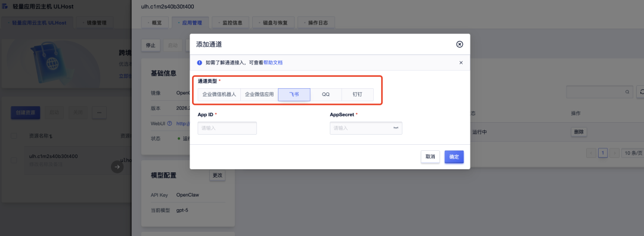Click the WebUI help question icon
Image resolution: width=644 pixels, height=236 pixels.
click(169, 123)
